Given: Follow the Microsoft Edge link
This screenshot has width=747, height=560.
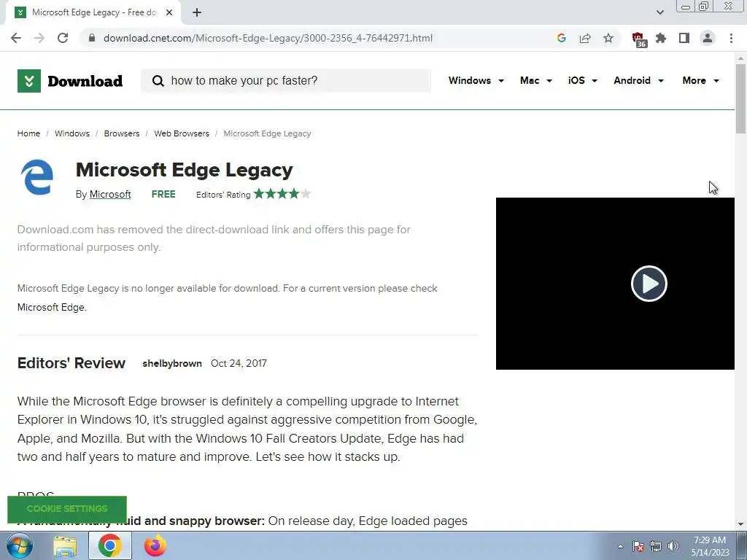Looking at the screenshot, I should pyautogui.click(x=52, y=307).
